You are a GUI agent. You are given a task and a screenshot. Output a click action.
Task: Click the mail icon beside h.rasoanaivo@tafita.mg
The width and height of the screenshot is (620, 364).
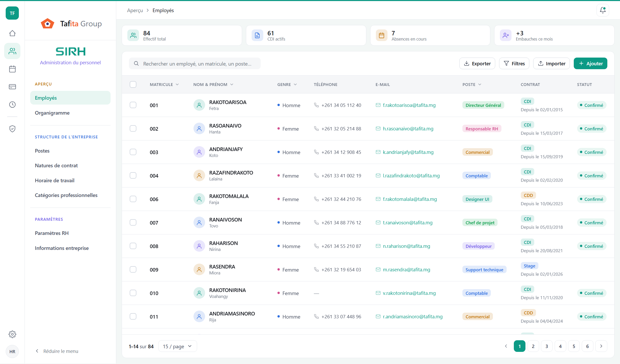click(378, 129)
